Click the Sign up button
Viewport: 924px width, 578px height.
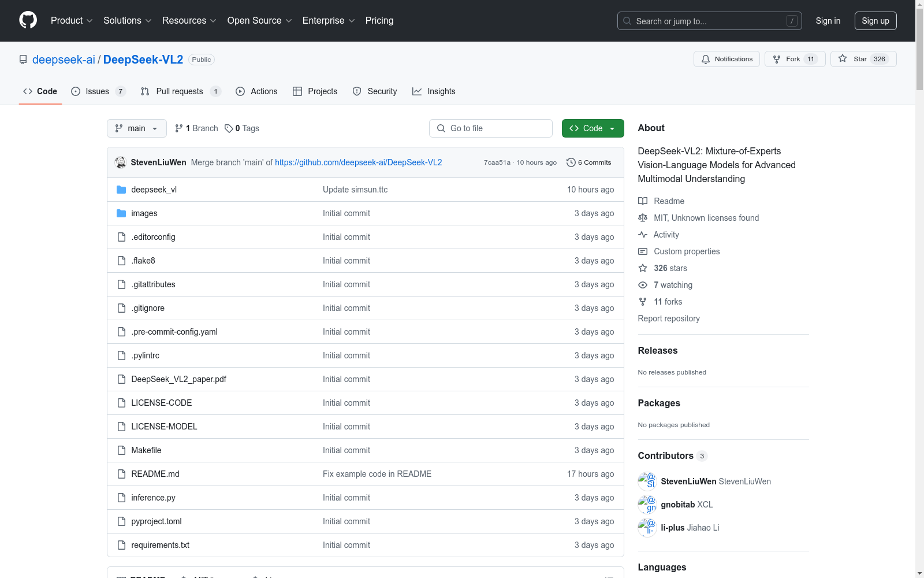click(875, 21)
